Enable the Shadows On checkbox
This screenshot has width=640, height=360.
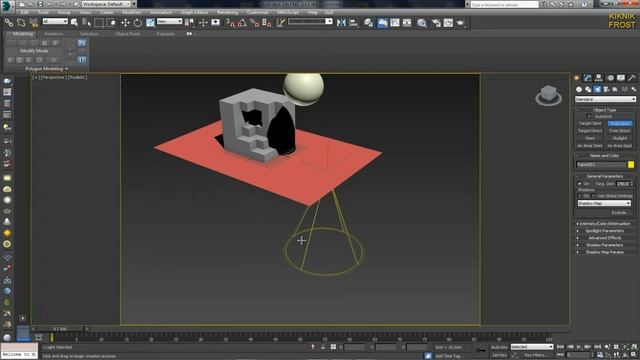580,196
